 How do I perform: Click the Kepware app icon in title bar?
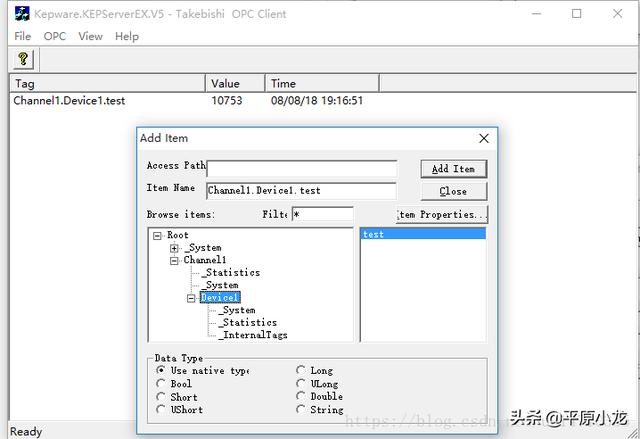[x=22, y=14]
